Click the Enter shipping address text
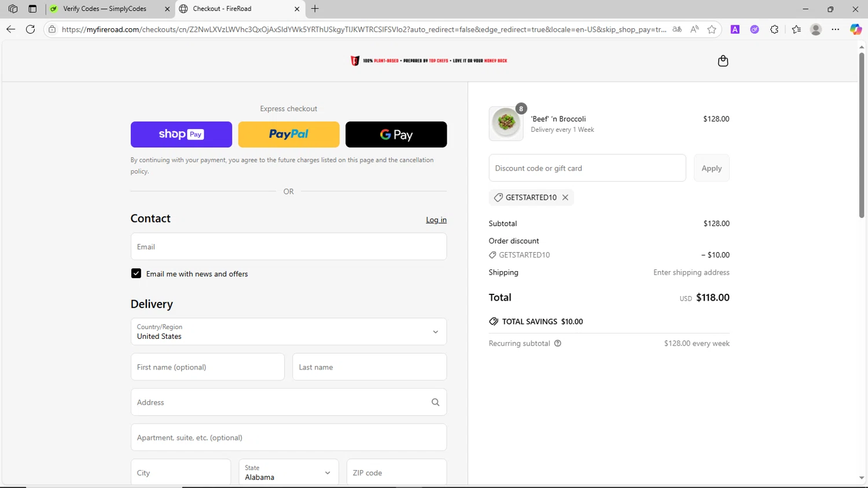The image size is (868, 488). (x=692, y=272)
